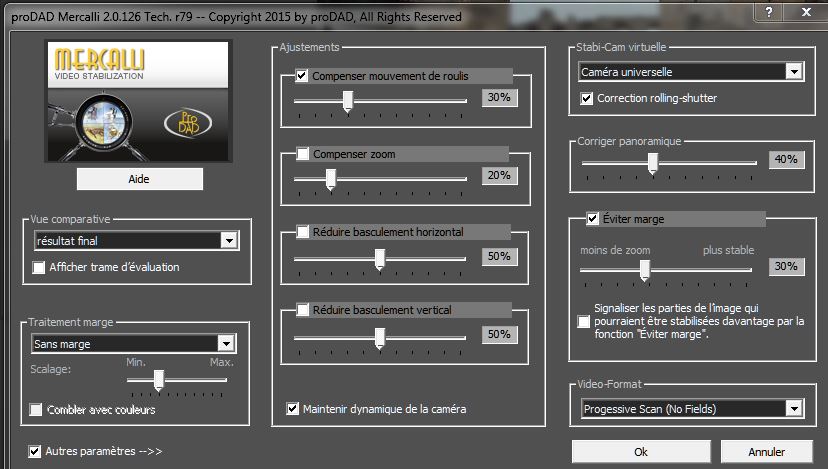Click the 30% value field for roulis
828x469 pixels.
click(499, 98)
